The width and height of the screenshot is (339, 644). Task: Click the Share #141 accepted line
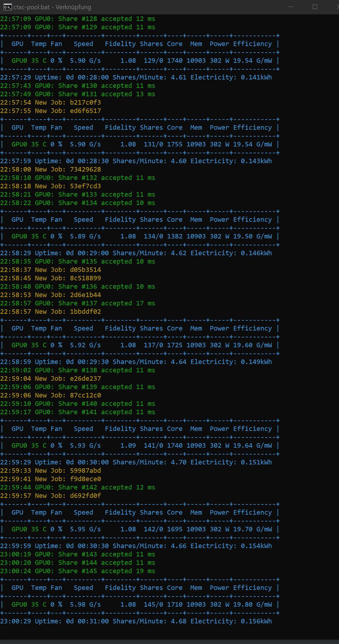coord(77,412)
